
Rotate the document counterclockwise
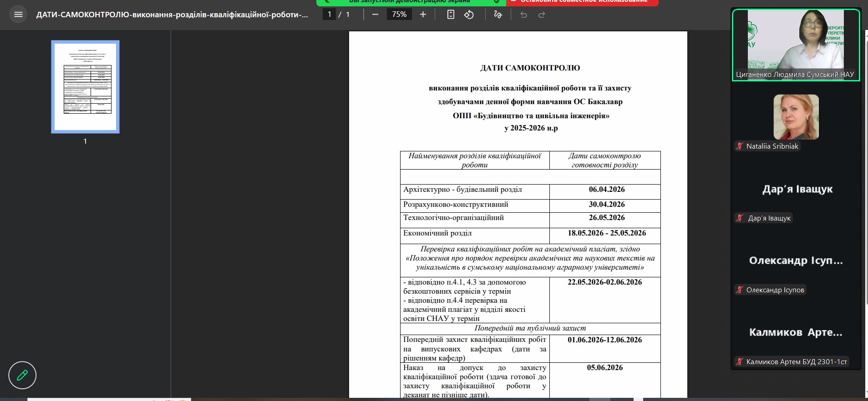coord(469,15)
